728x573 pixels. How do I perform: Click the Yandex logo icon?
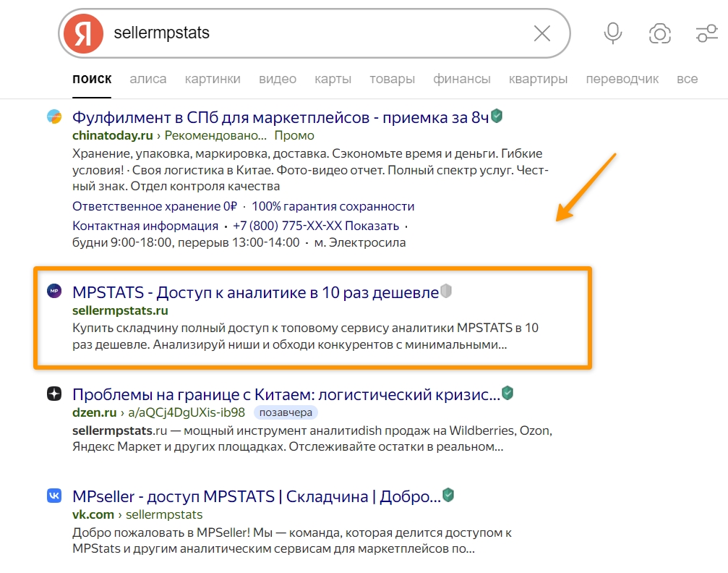tap(83, 34)
